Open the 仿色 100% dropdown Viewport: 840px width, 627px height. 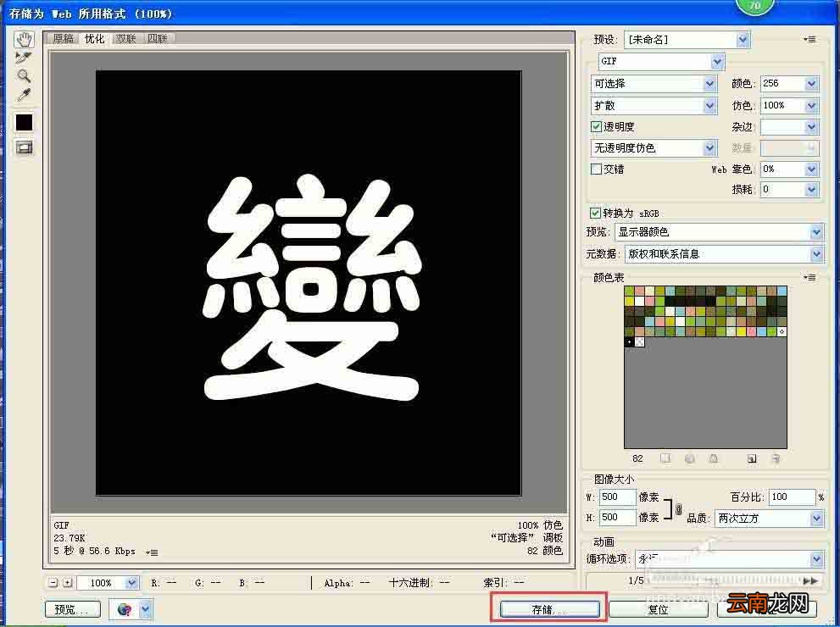click(x=790, y=105)
